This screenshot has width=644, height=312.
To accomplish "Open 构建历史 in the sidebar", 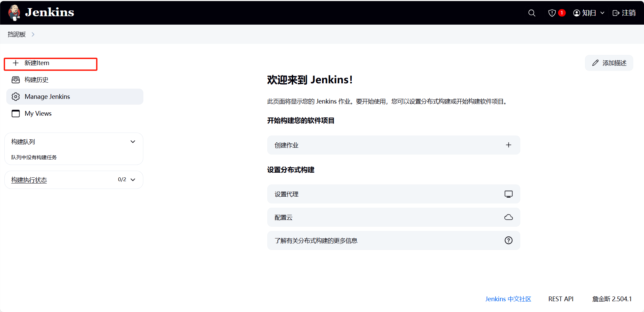I will (x=75, y=80).
